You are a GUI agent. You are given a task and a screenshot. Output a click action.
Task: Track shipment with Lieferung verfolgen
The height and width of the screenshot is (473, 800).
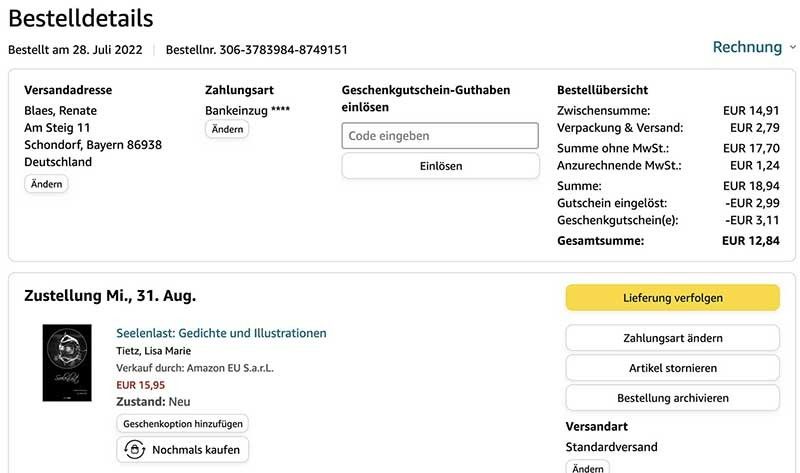(672, 298)
